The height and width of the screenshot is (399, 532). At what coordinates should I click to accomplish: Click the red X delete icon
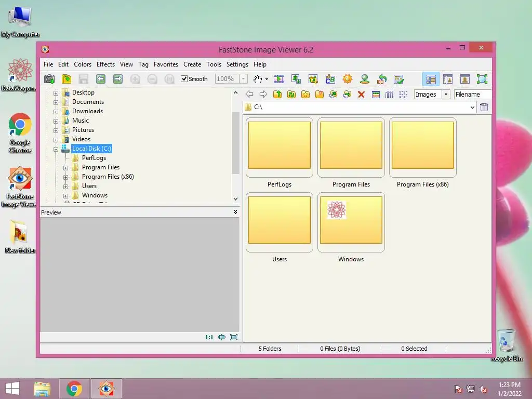[362, 95]
